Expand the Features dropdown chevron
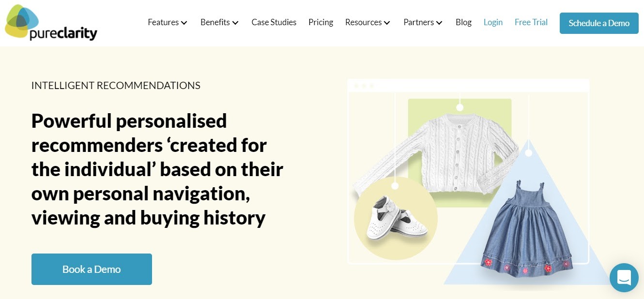Viewport: 644px width, 299px height. click(184, 23)
